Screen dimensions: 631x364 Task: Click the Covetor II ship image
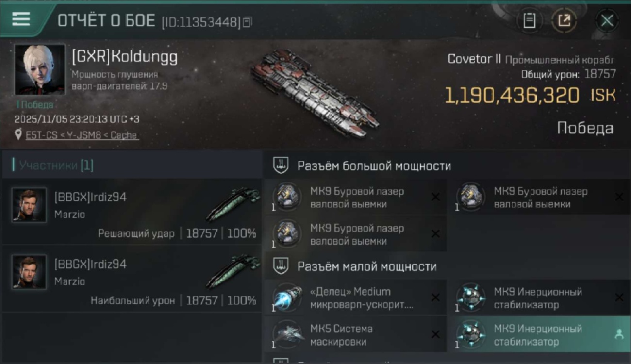coord(315,93)
